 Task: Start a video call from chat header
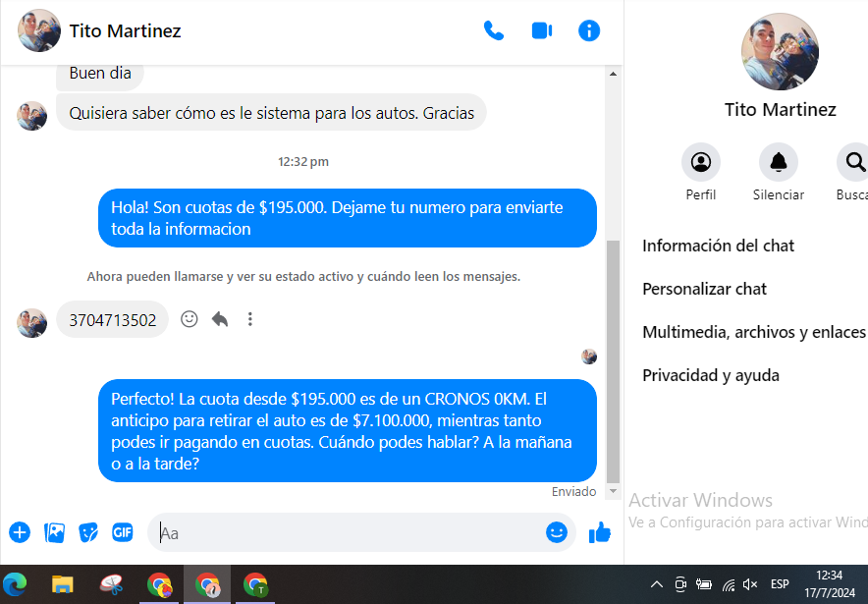pos(541,31)
